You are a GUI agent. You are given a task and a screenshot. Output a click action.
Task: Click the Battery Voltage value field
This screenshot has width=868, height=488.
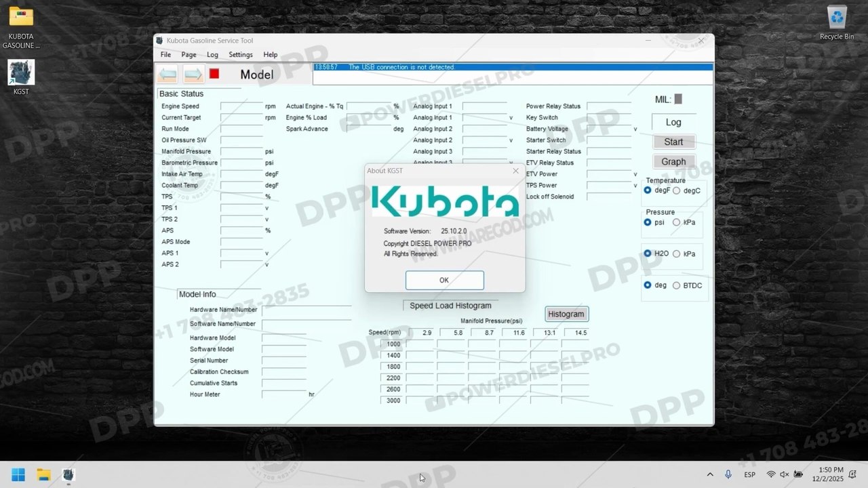[x=609, y=129]
